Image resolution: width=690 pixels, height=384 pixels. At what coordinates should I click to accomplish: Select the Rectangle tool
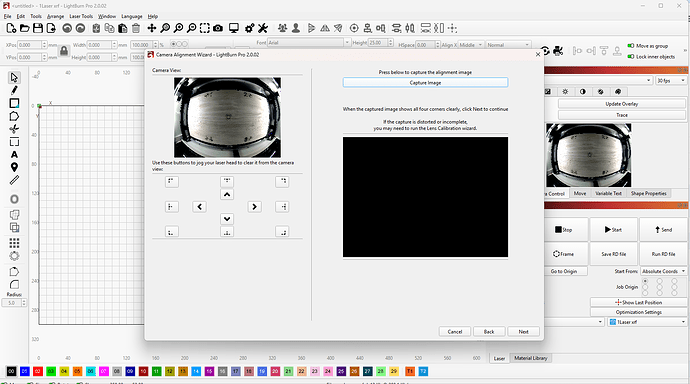pos(14,103)
